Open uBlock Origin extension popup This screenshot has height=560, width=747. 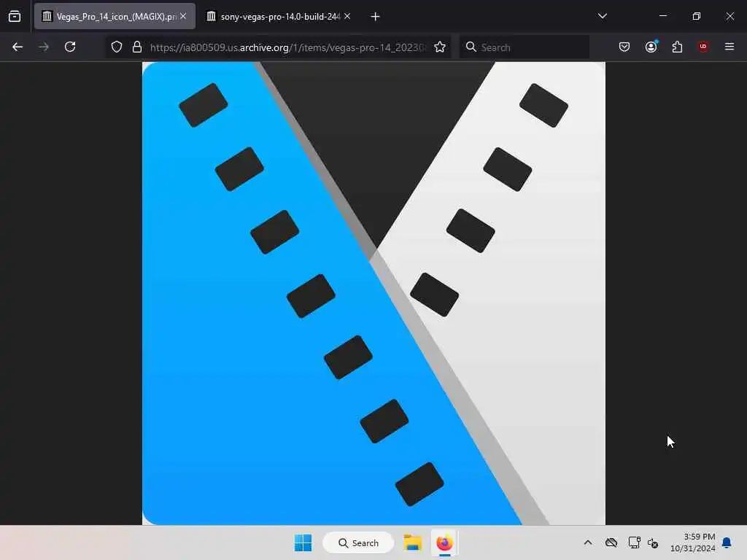click(x=703, y=47)
